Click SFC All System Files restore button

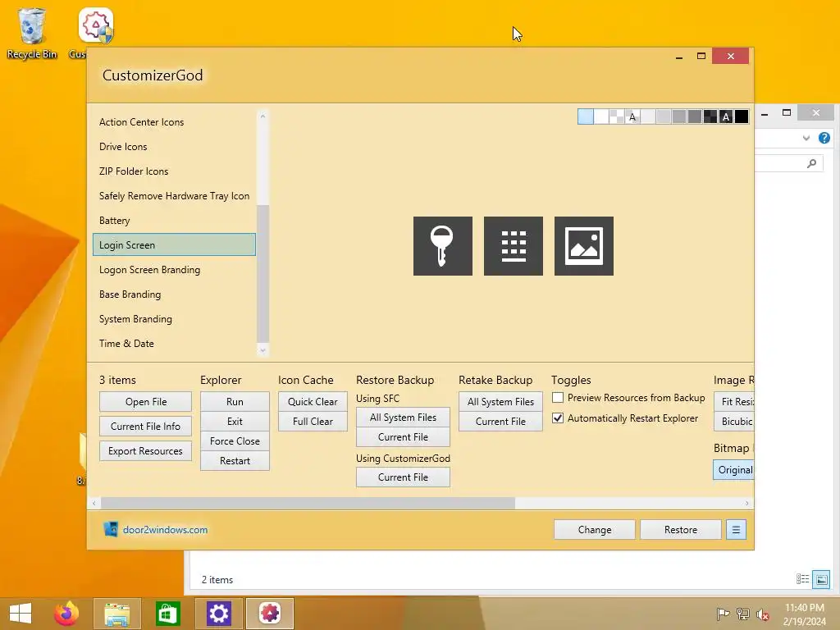[403, 418]
